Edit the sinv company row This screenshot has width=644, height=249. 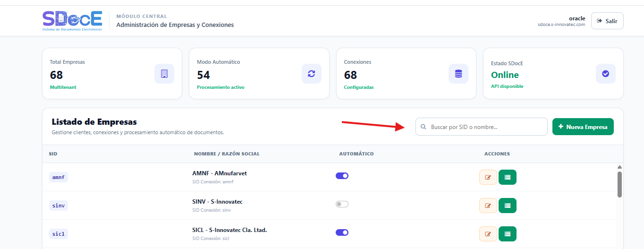coord(488,206)
